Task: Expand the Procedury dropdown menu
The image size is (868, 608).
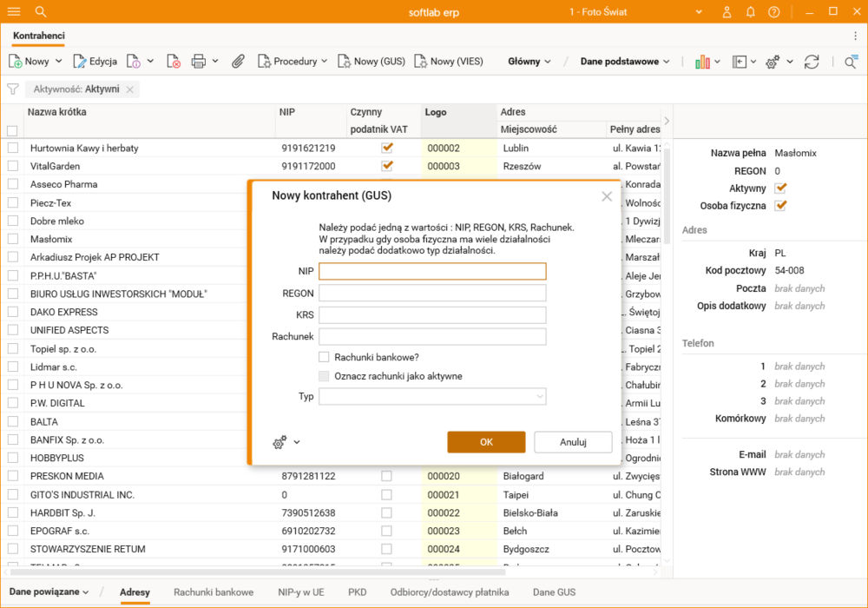Action: 293,62
